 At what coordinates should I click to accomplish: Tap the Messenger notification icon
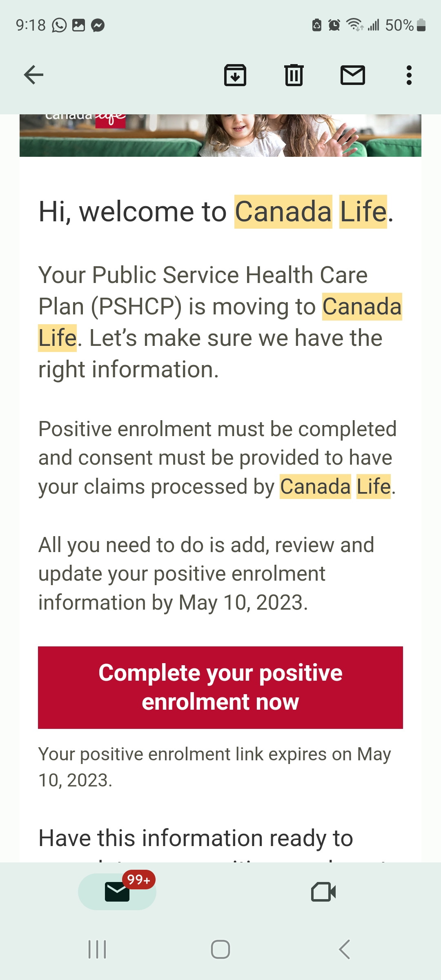(98, 25)
